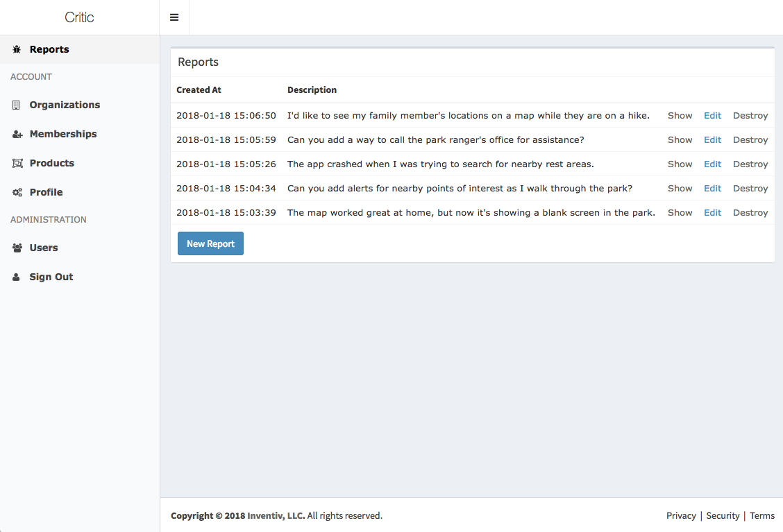Image resolution: width=783 pixels, height=532 pixels.
Task: Destroy the app crashed report
Action: click(x=750, y=164)
